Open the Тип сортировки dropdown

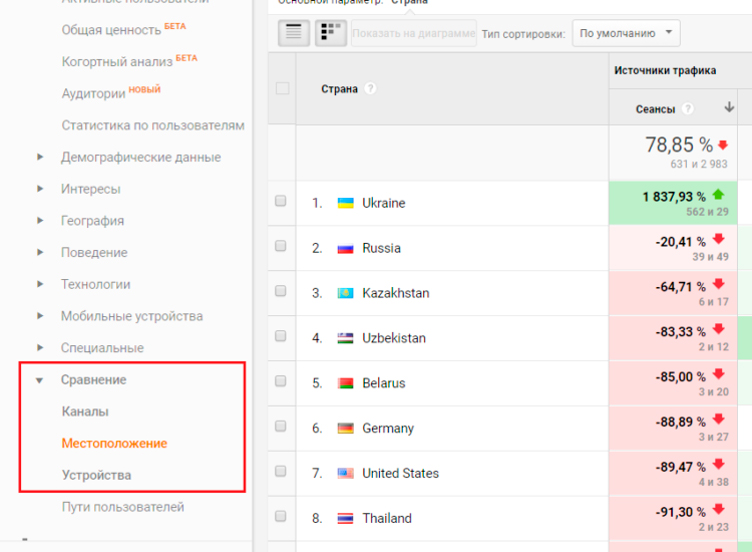click(x=626, y=33)
